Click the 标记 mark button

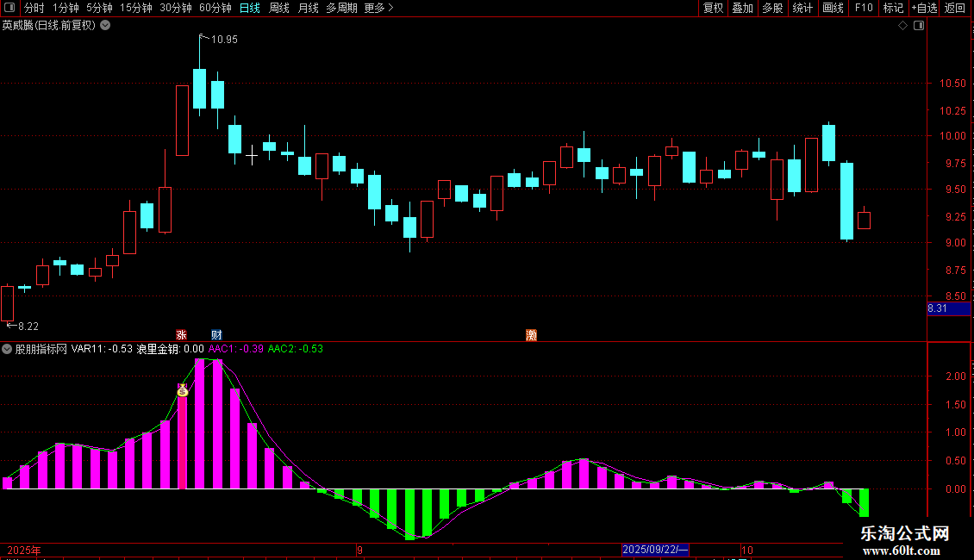[x=893, y=8]
